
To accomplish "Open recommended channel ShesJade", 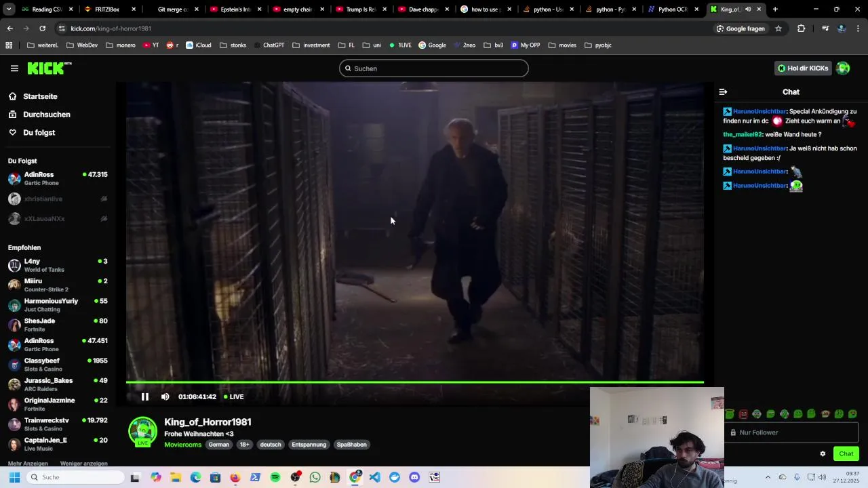I will 58,325.
